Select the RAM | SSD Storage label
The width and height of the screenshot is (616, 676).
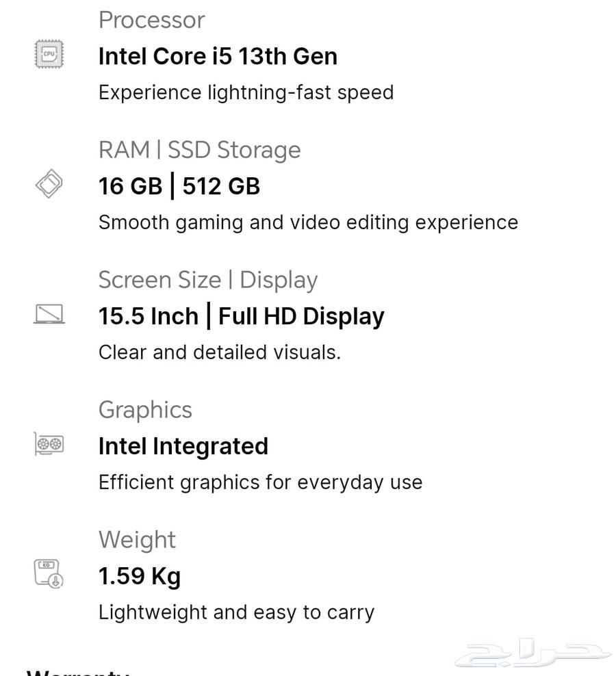point(199,150)
